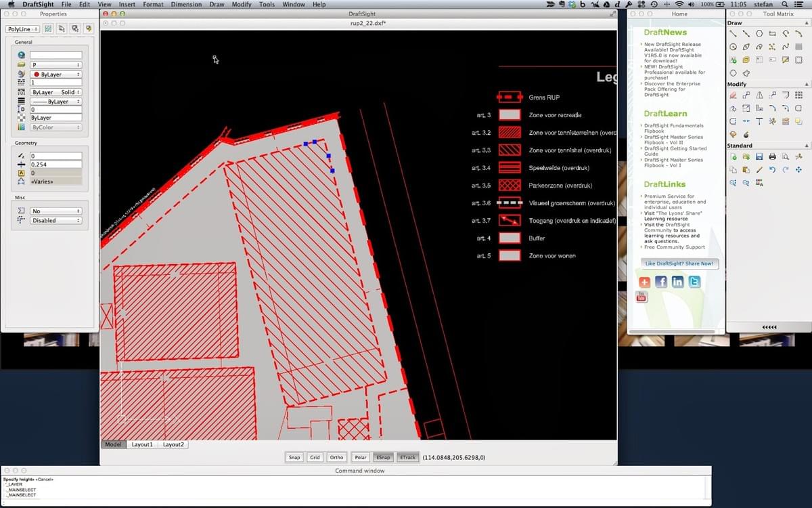Click the Twitter icon in Home panel
The height and width of the screenshot is (508, 812).
click(x=695, y=282)
